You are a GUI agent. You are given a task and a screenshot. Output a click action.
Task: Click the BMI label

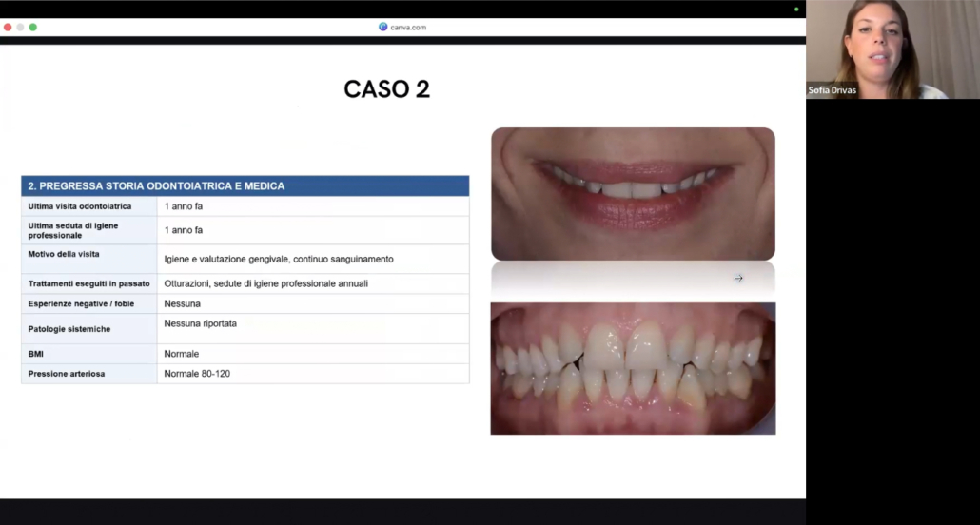click(x=35, y=354)
